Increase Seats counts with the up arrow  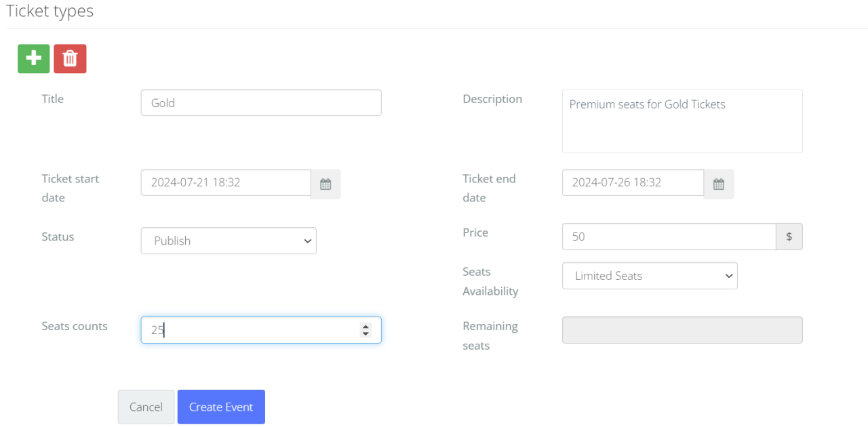pos(366,326)
